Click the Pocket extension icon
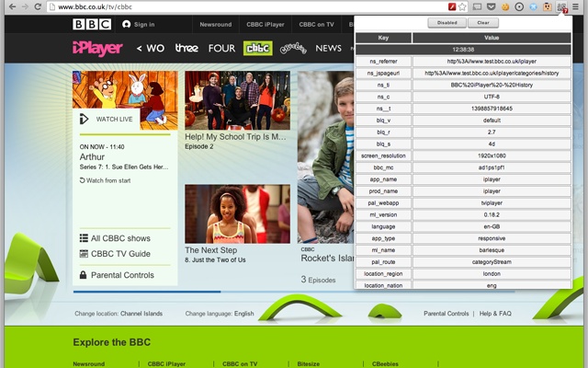Screen dimensions: 588x368 (x=491, y=6)
